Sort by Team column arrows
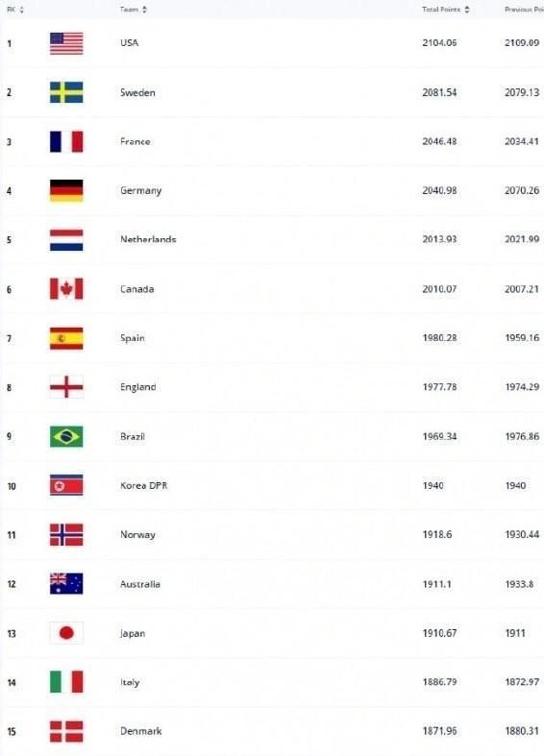This screenshot has width=544, height=756. (x=144, y=10)
